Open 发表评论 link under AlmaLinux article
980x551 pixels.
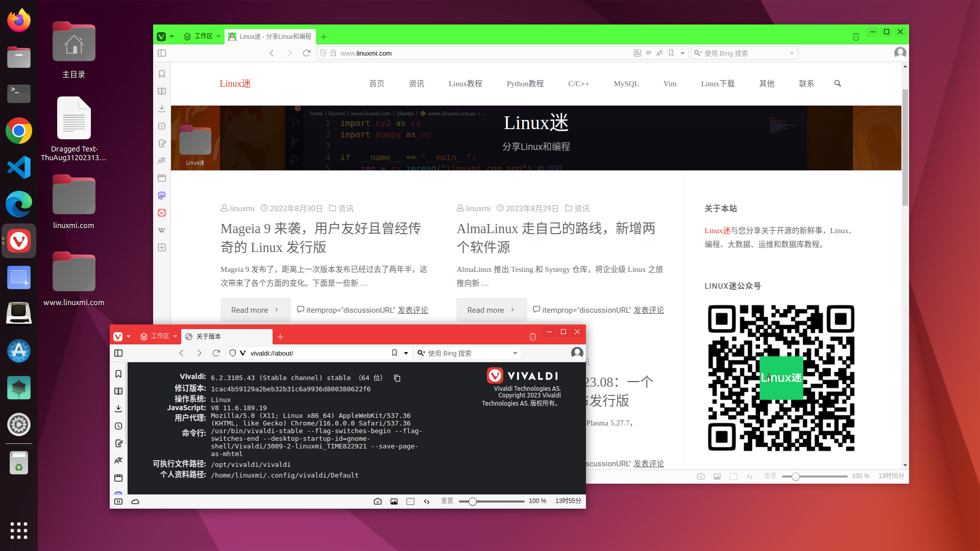(649, 310)
